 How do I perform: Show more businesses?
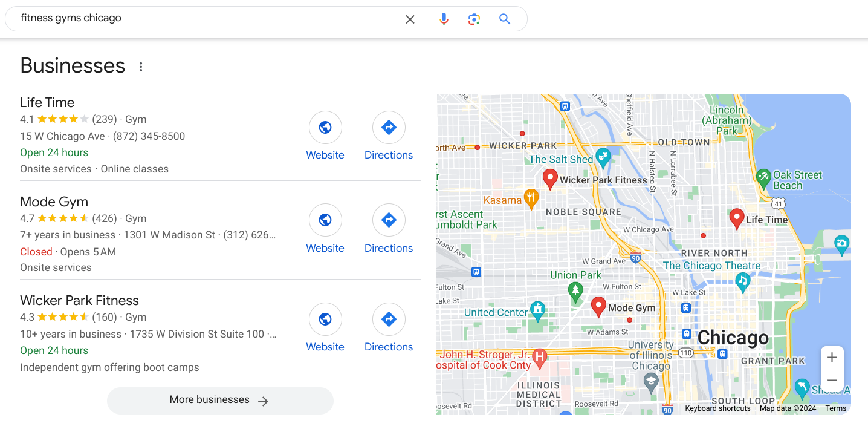[x=220, y=400]
